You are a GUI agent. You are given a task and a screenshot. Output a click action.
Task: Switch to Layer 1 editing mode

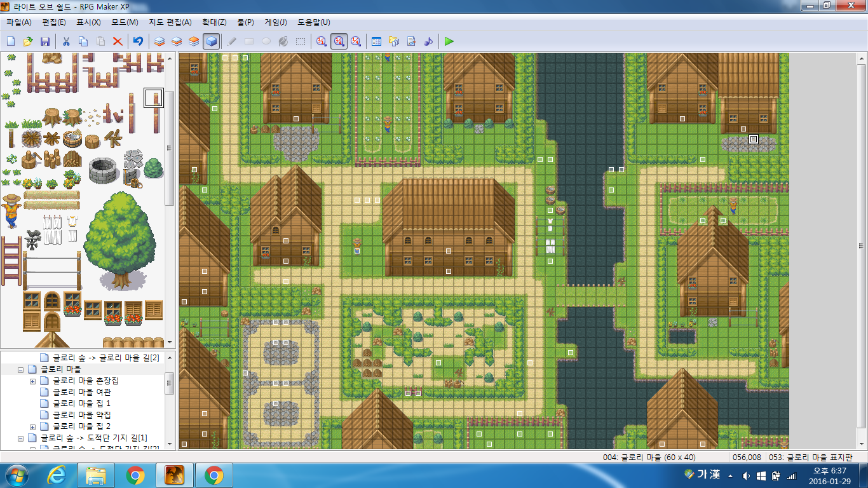[159, 41]
